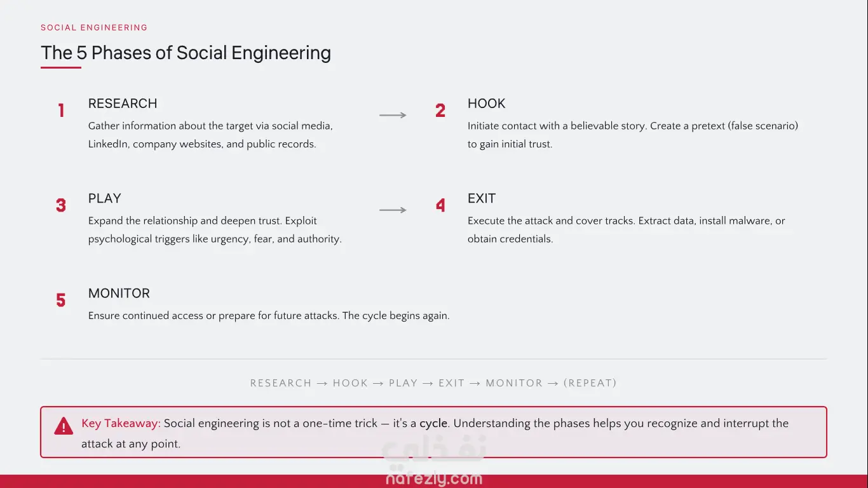This screenshot has height=488, width=868.
Task: Select the red number 4 marker
Action: [x=440, y=205]
